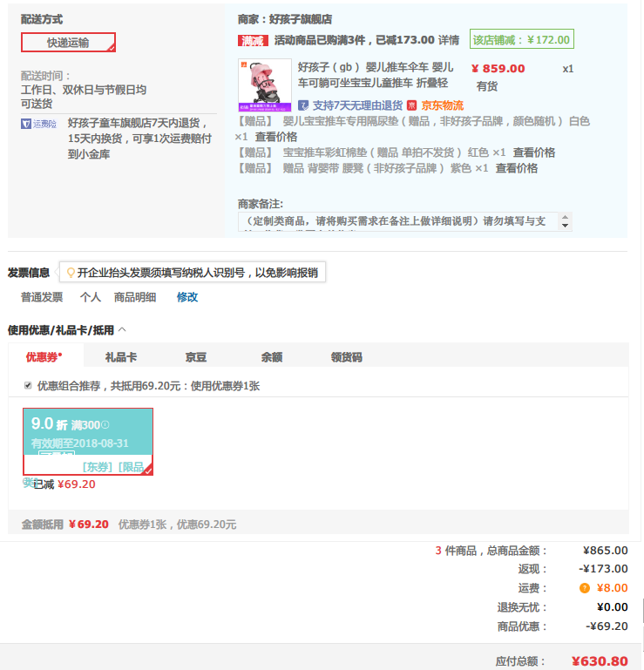644x670 pixels.
Task: Click the ¥859.00 product price
Action: 498,68
